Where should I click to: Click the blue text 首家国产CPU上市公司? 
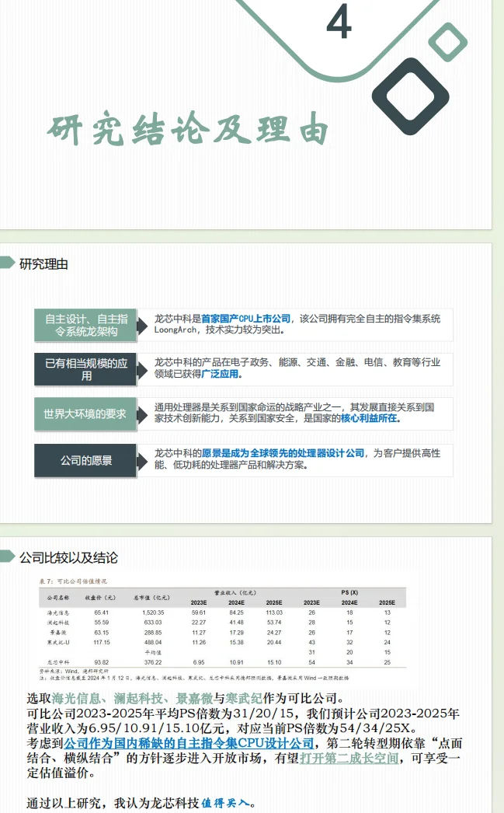pos(245,319)
